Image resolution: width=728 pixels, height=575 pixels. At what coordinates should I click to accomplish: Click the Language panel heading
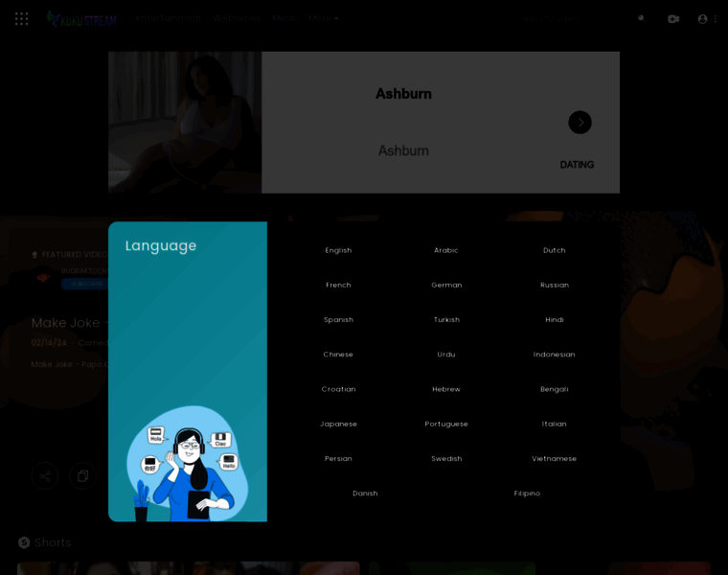coord(161,245)
